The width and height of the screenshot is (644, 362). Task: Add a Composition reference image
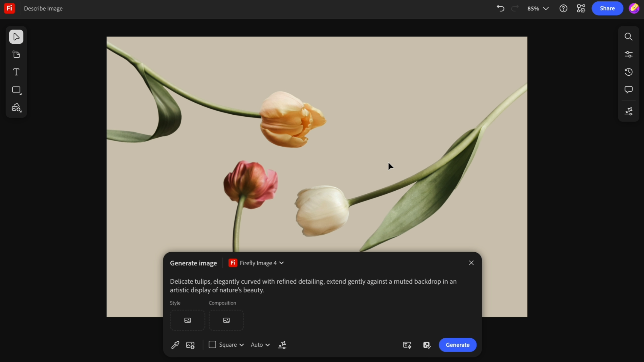coord(226,320)
